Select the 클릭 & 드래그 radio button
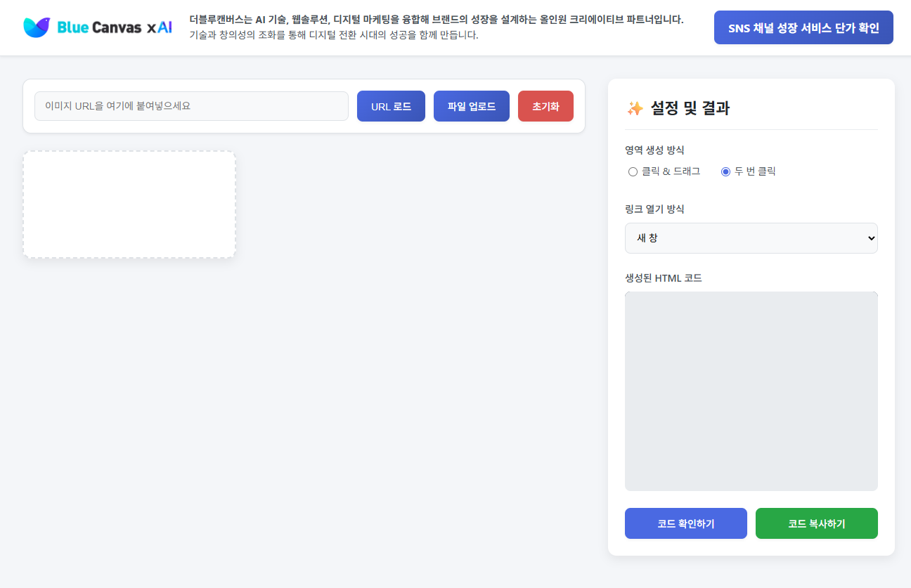The image size is (911, 588). (x=633, y=171)
